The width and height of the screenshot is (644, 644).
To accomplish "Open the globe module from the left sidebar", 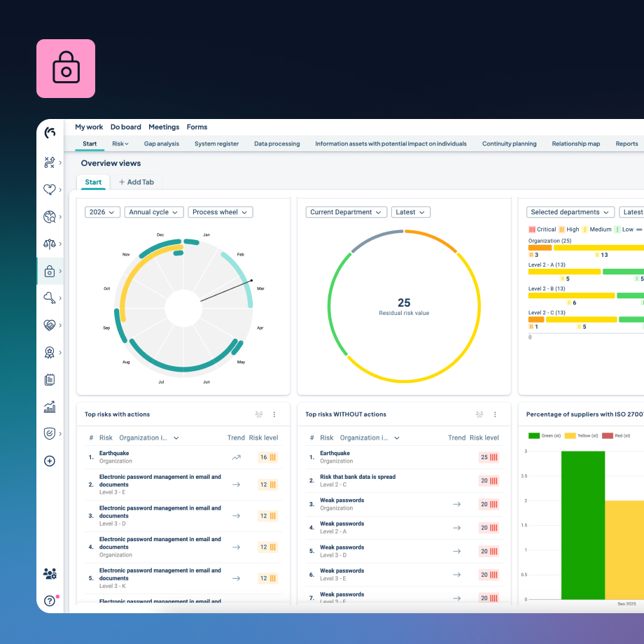I will tap(49, 217).
